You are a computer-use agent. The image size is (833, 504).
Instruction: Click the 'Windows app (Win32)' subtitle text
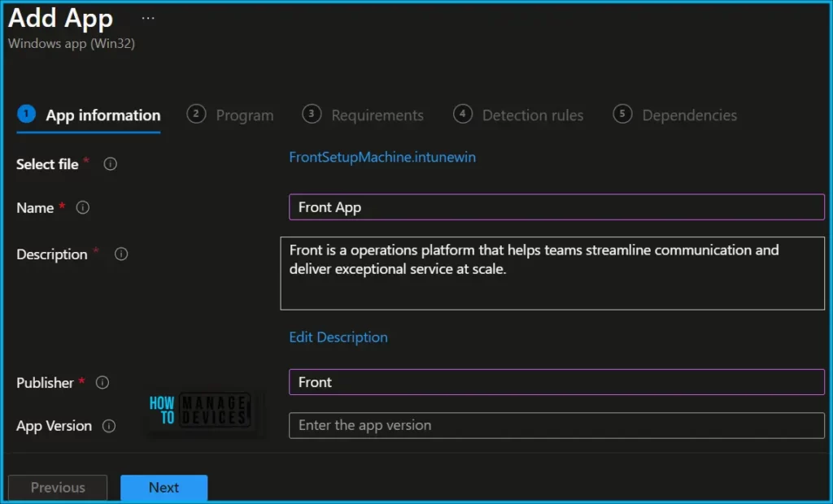point(72,44)
